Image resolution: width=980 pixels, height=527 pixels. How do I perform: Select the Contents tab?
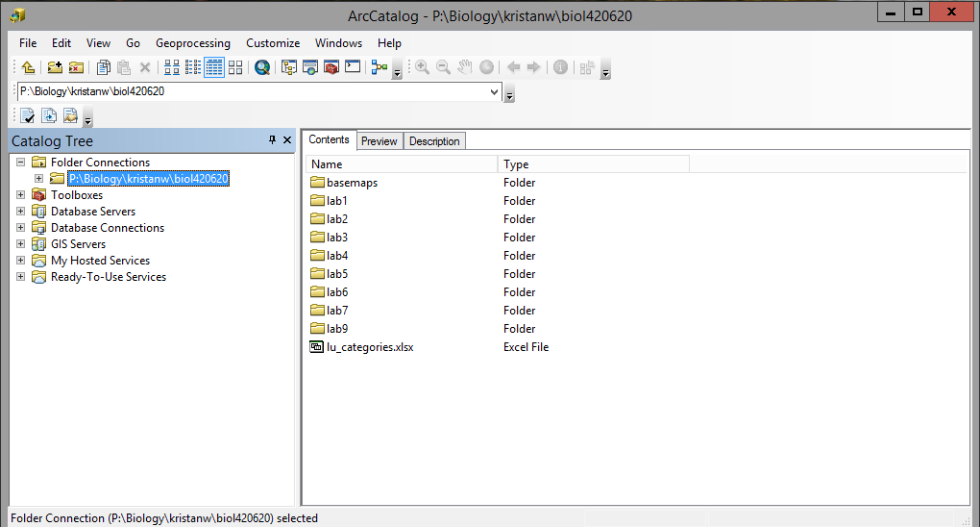click(x=329, y=139)
